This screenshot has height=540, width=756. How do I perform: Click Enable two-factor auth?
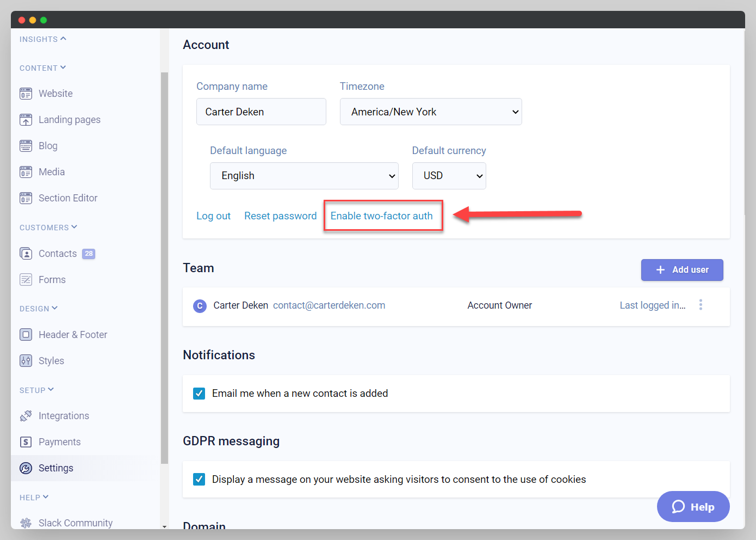383,216
